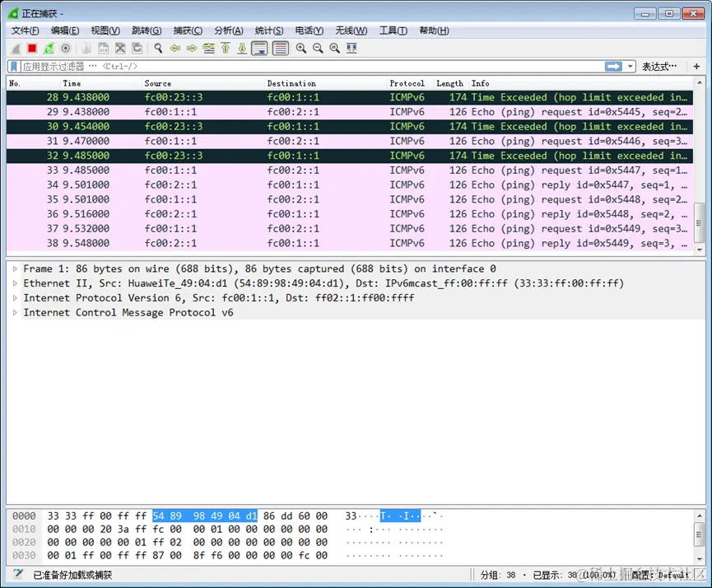Sort by the No. column header
This screenshot has width=712, height=588.
[x=33, y=84]
